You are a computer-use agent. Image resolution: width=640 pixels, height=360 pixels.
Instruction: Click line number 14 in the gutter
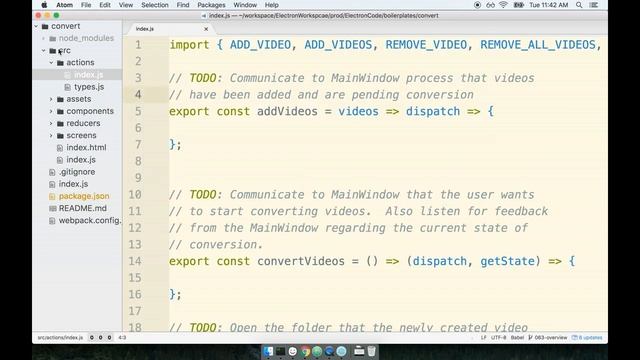click(135, 261)
